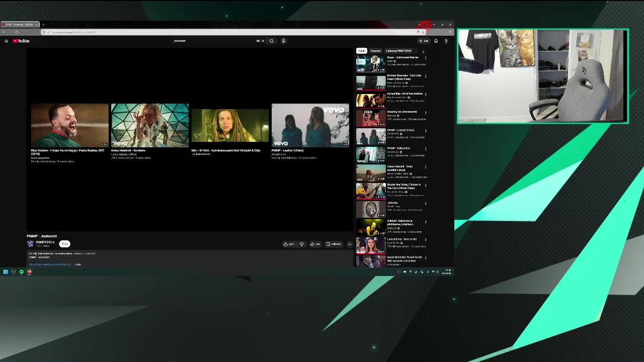Open the PMMPVEVO channel name link
The width and height of the screenshot is (644, 362).
(45, 242)
